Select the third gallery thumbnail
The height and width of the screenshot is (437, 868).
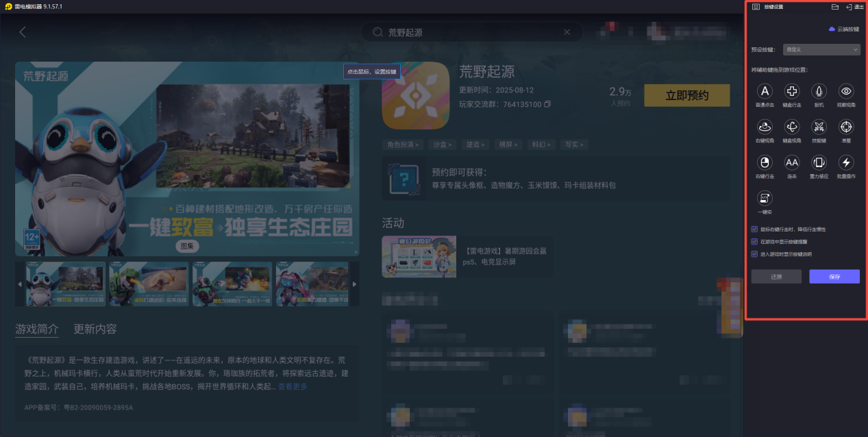pyautogui.click(x=232, y=284)
